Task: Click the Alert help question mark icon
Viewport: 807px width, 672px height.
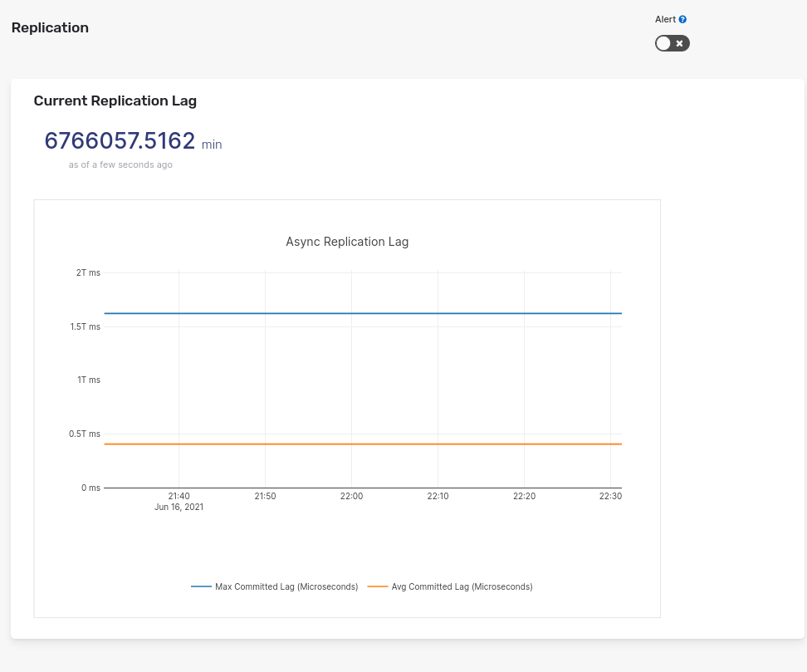Action: click(x=682, y=19)
